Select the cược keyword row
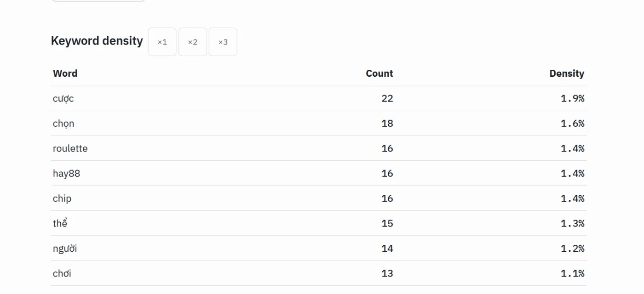The image size is (644, 294). [x=319, y=99]
